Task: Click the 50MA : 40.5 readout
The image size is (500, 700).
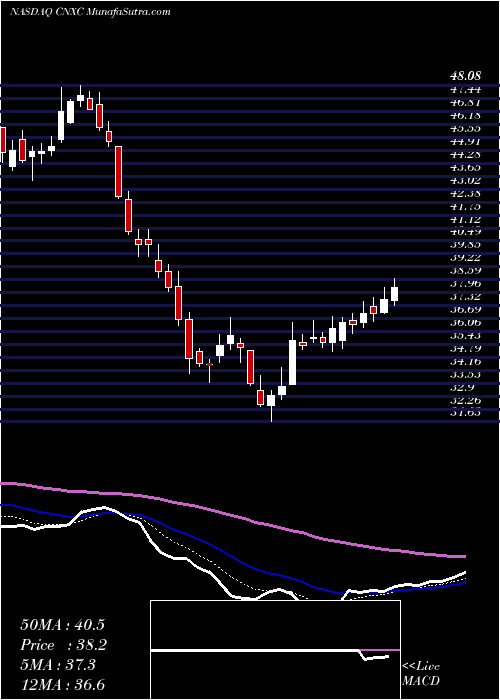Action: (x=63, y=624)
